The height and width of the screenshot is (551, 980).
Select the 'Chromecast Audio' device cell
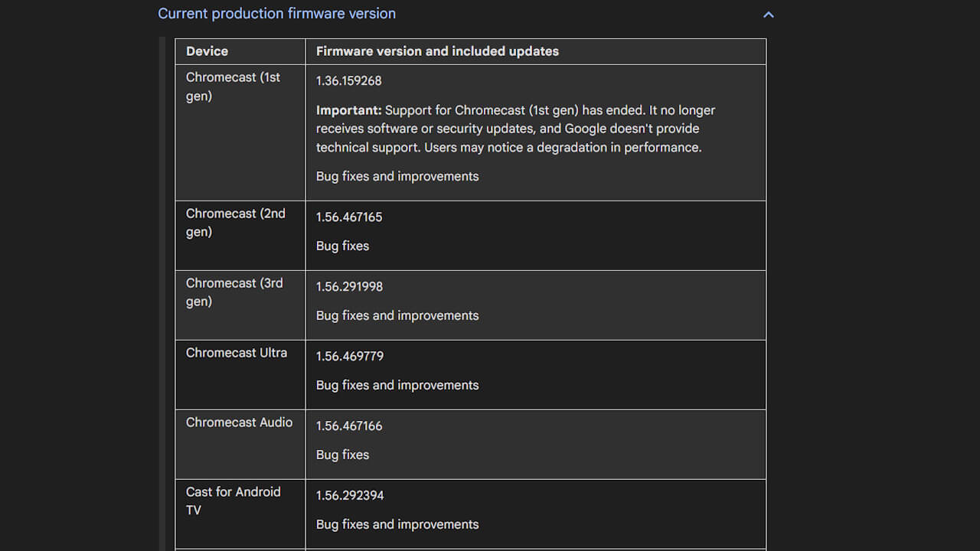click(239, 422)
